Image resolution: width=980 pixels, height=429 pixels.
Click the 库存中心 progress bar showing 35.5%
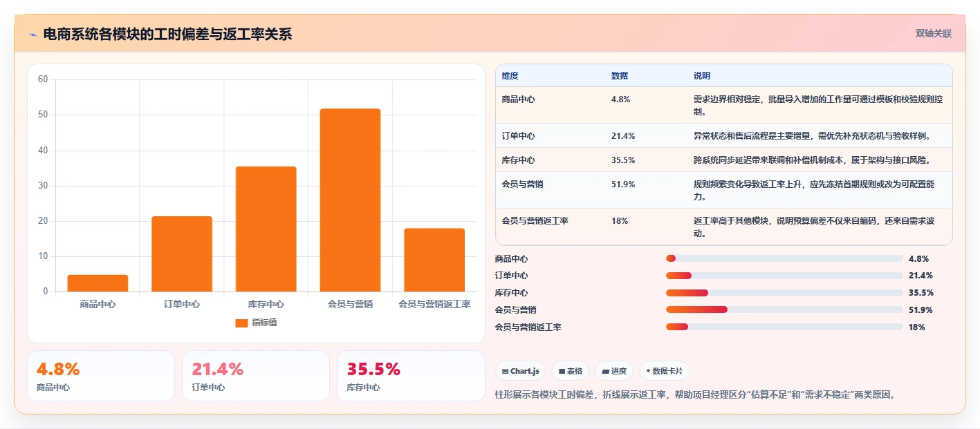(x=784, y=292)
